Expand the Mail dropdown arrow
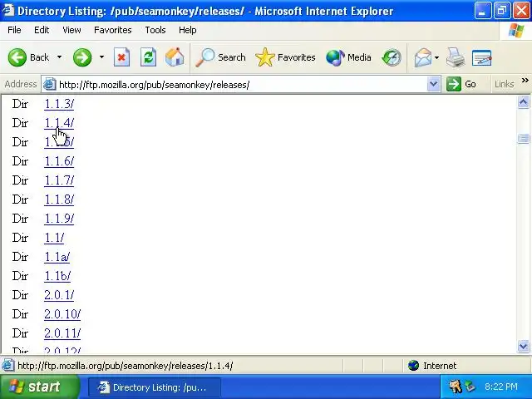This screenshot has width=532, height=399. click(x=436, y=57)
